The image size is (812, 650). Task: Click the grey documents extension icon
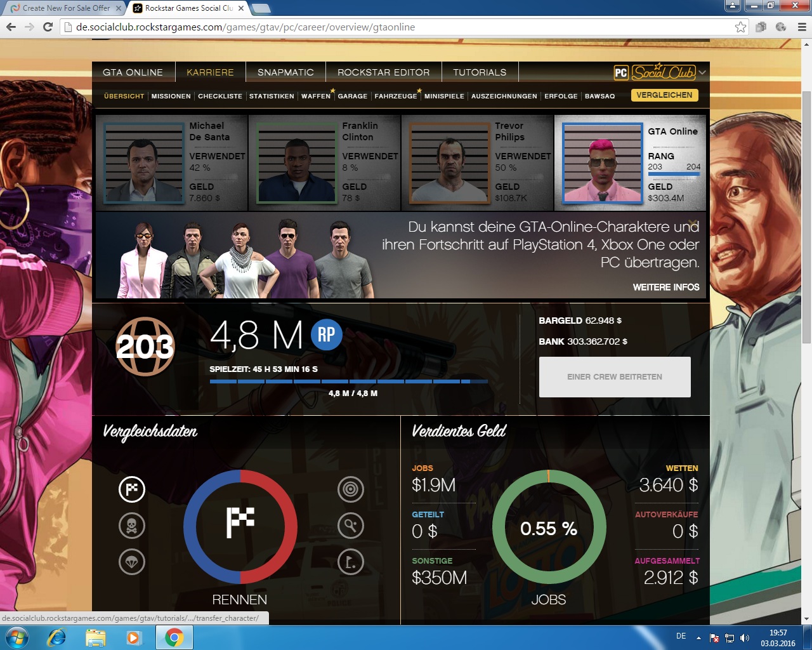pos(761,27)
